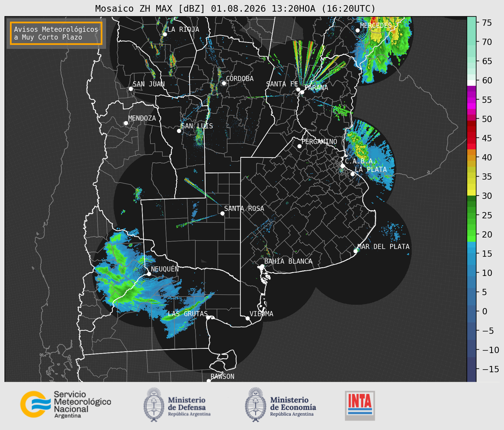Click the Ministerio de Defensa crest
This screenshot has height=430, width=504.
(154, 405)
